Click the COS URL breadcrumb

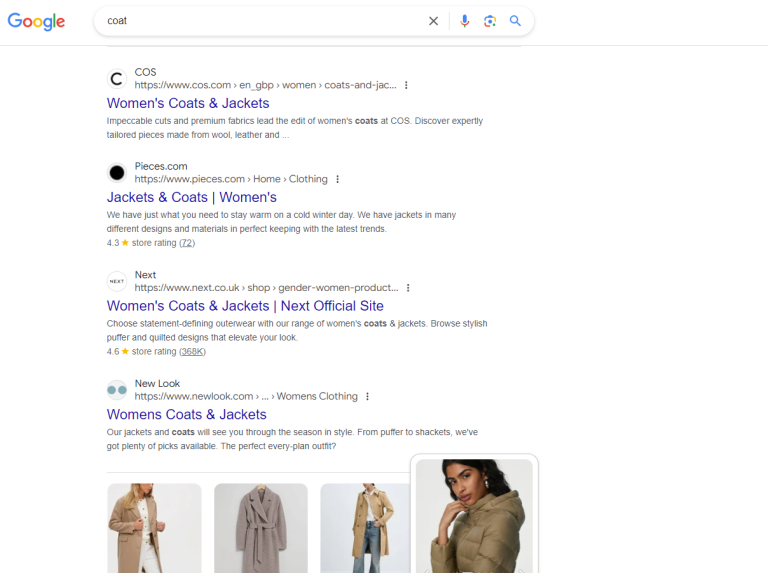tap(265, 85)
